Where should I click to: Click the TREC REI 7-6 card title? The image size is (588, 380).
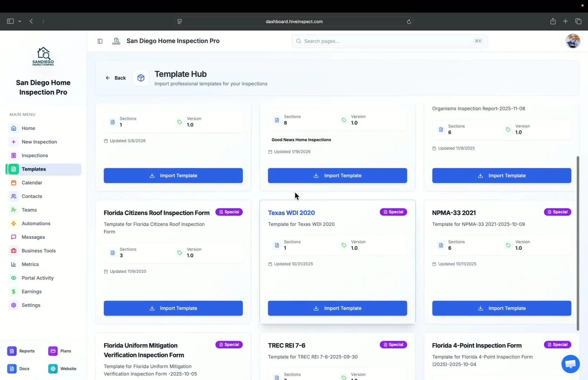(x=286, y=346)
